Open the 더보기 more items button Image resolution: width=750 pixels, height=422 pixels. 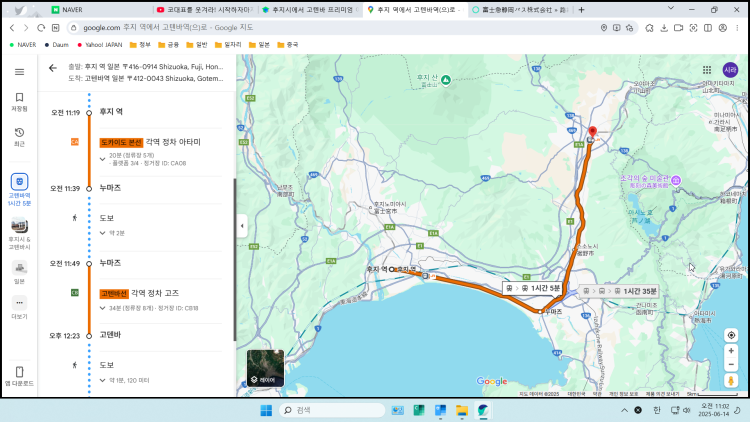(19, 307)
